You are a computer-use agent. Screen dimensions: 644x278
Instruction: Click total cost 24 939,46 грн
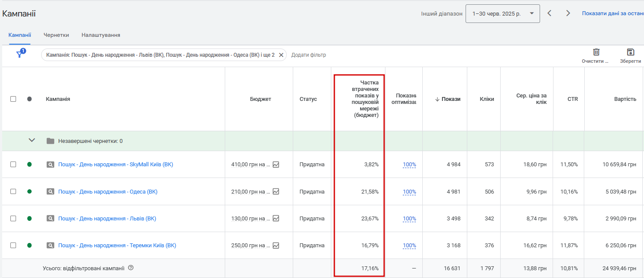619,268
